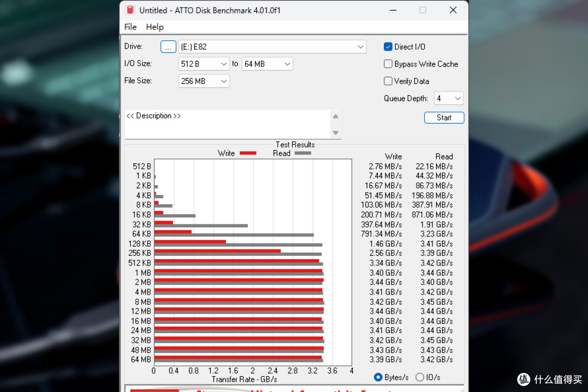Image resolution: width=588 pixels, height=392 pixels.
Task: Open the File menu
Action: pyautogui.click(x=130, y=27)
